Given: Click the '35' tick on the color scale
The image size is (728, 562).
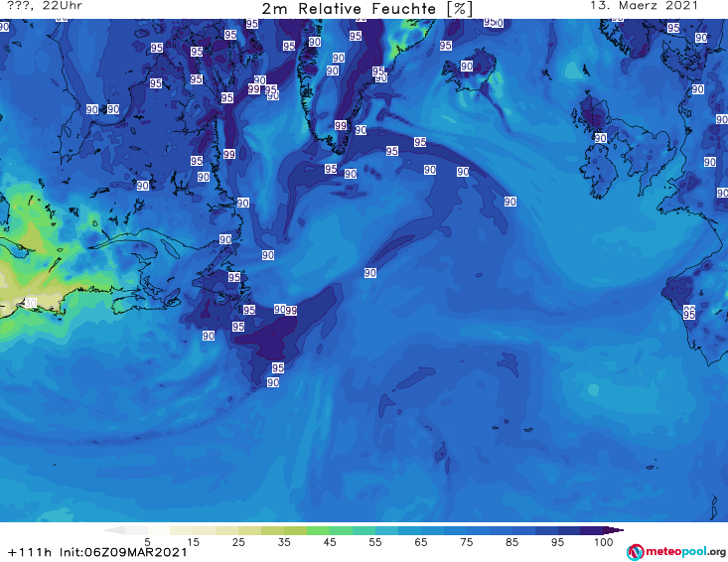Looking at the screenshot, I should [284, 542].
